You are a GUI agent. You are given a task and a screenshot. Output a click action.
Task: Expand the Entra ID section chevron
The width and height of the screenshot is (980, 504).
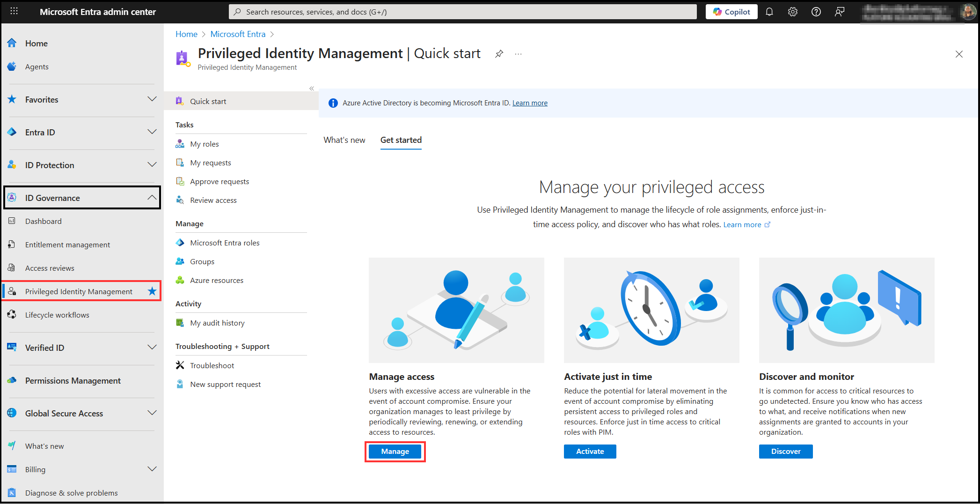pyautogui.click(x=152, y=132)
